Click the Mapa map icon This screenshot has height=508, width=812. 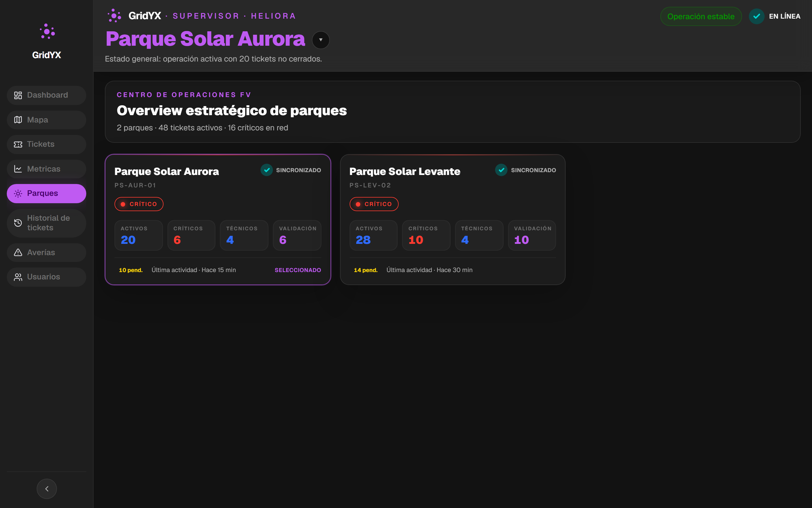(x=18, y=120)
